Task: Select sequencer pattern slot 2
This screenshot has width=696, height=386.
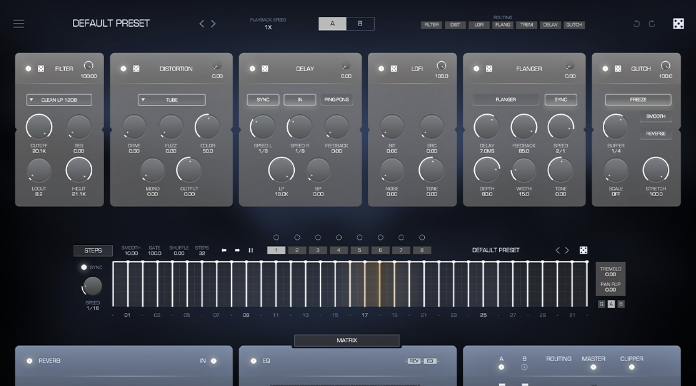Action: click(x=297, y=250)
